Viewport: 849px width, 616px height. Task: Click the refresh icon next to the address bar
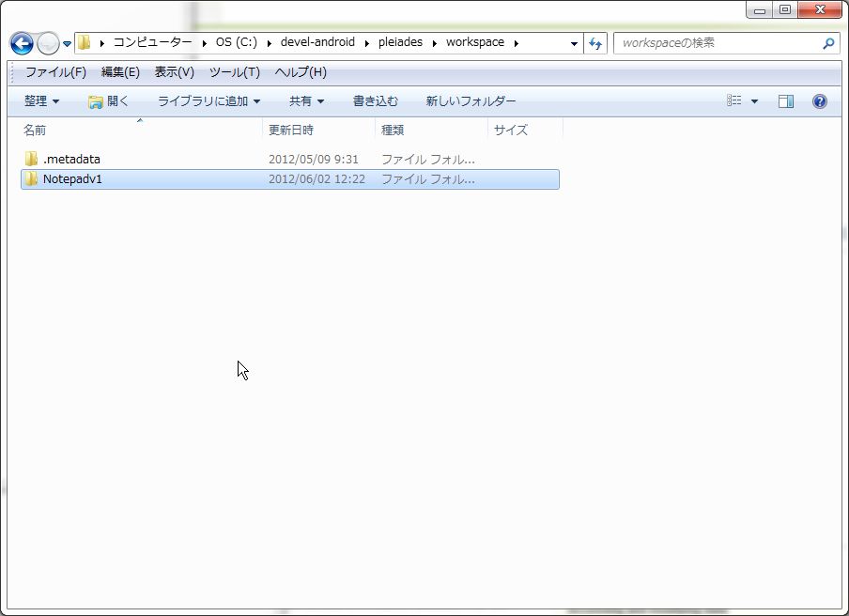coord(596,43)
